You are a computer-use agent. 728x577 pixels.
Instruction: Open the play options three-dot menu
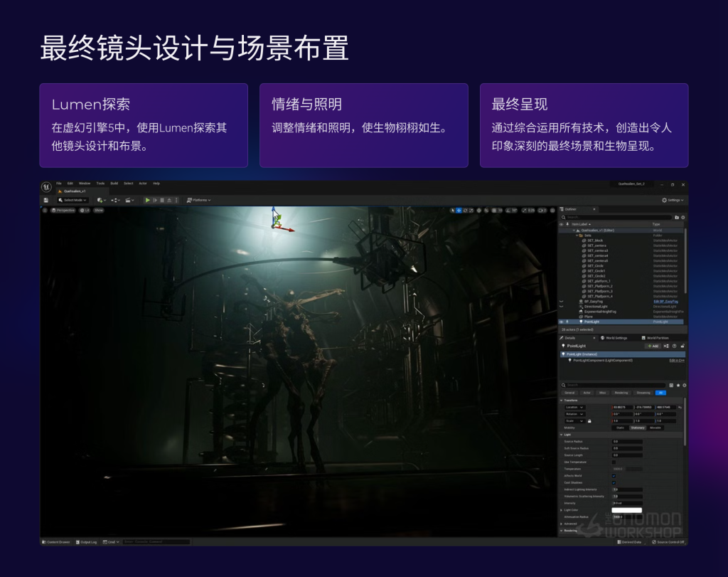[x=176, y=200]
